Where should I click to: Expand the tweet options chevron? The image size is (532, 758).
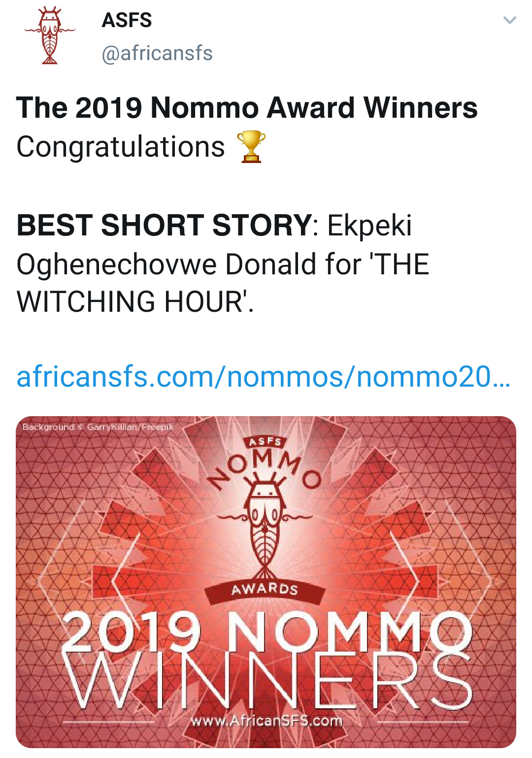coord(509,20)
